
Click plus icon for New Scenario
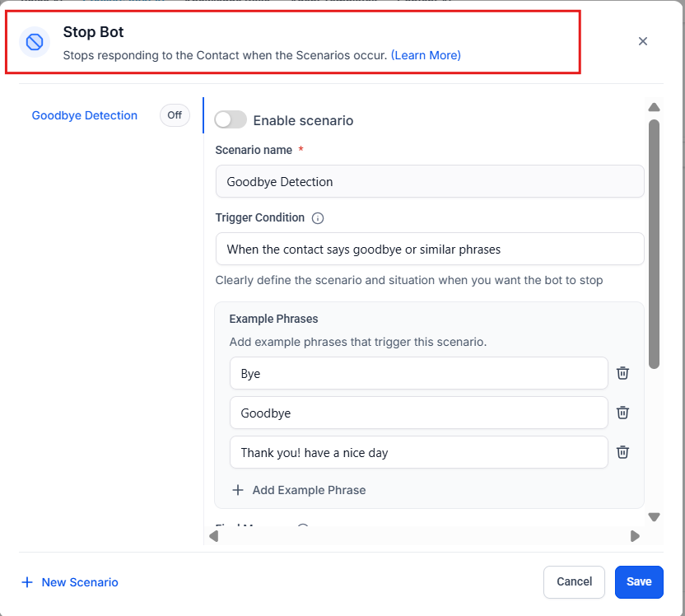coord(27,582)
